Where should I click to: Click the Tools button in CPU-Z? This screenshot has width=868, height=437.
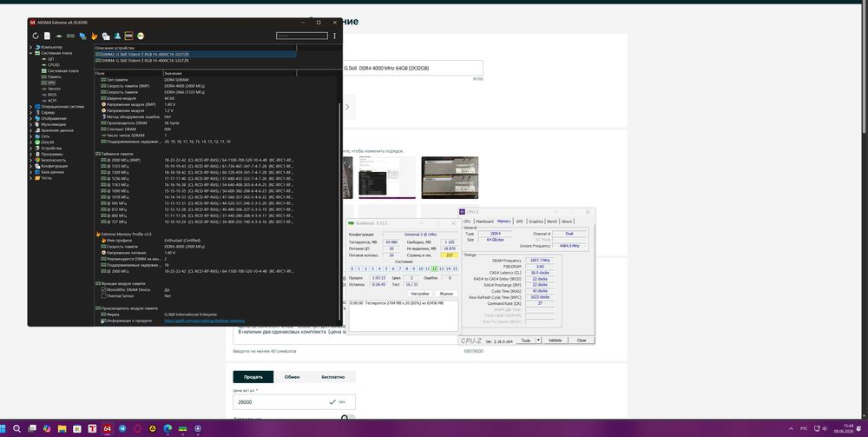tap(526, 340)
